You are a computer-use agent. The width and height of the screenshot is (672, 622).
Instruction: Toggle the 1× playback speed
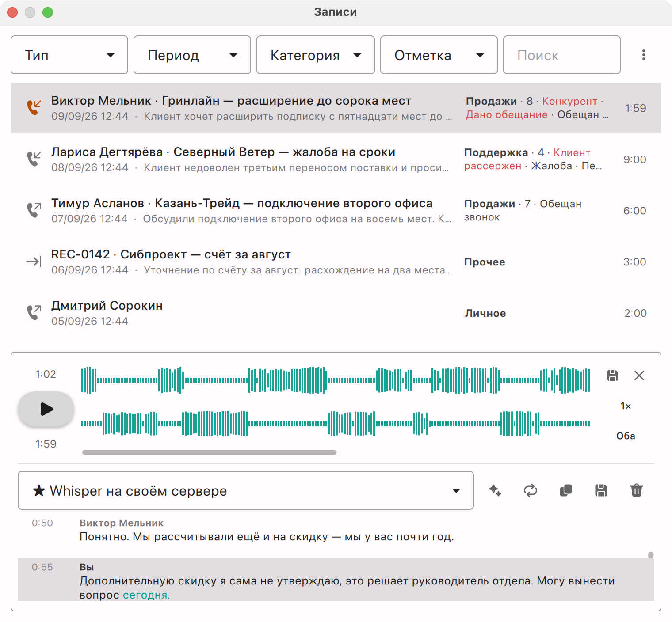626,406
